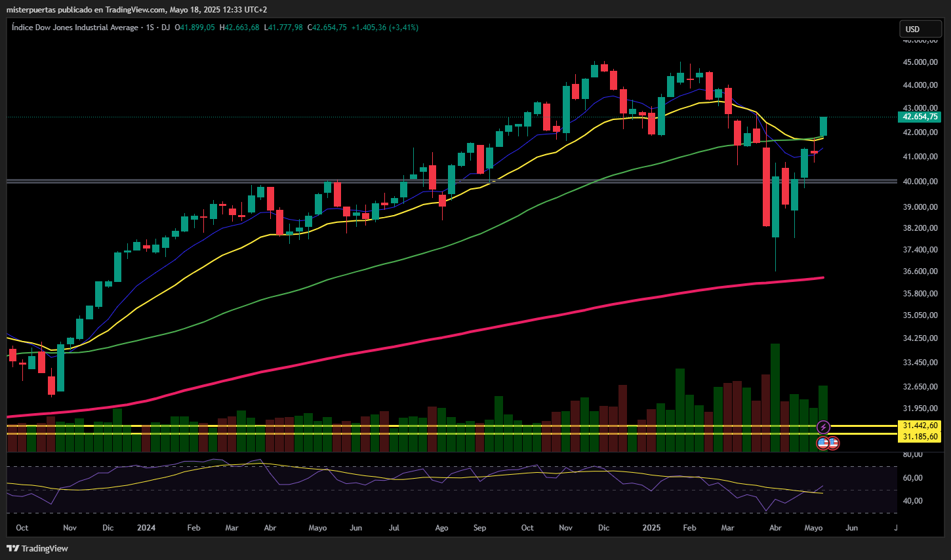
Task: Click the 42.000,00 price axis label
Action: (x=920, y=132)
